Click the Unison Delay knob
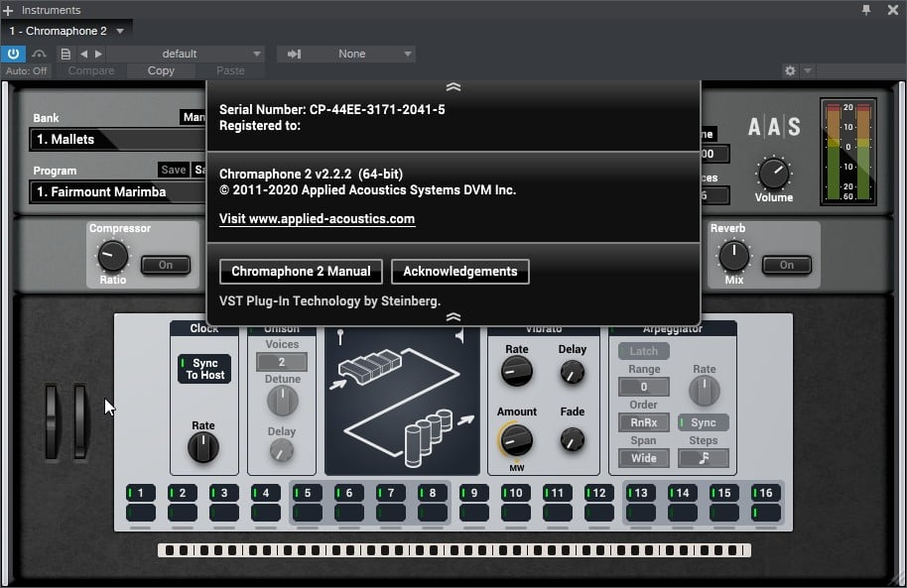 pyautogui.click(x=282, y=450)
